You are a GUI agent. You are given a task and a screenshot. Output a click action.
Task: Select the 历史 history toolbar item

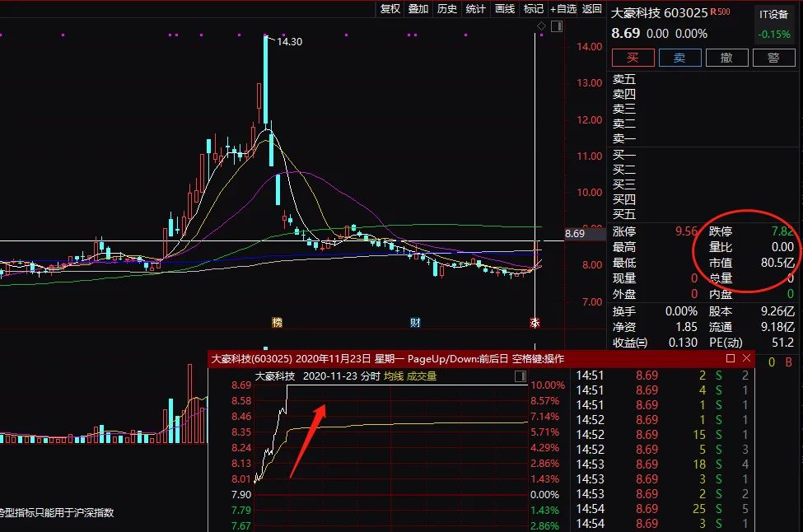click(x=447, y=9)
